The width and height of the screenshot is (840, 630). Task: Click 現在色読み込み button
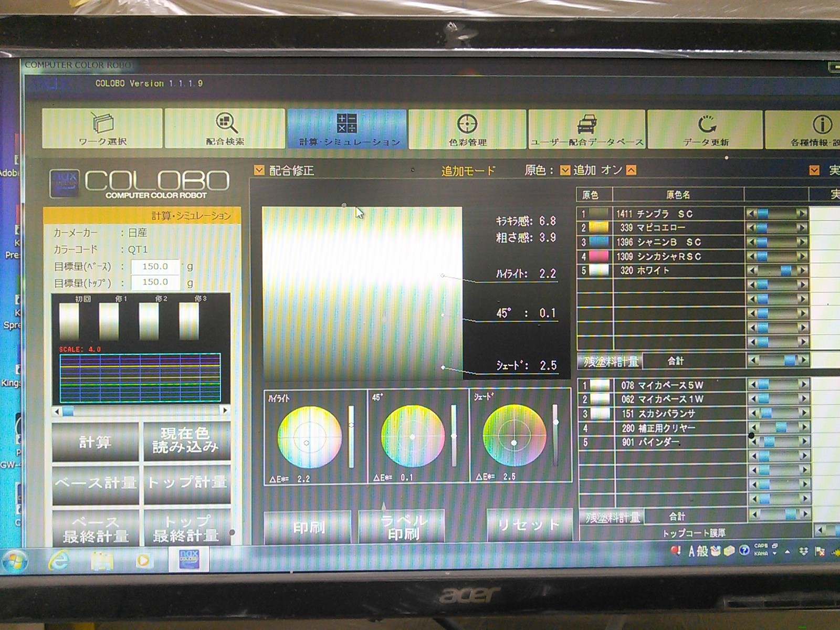[x=186, y=441]
